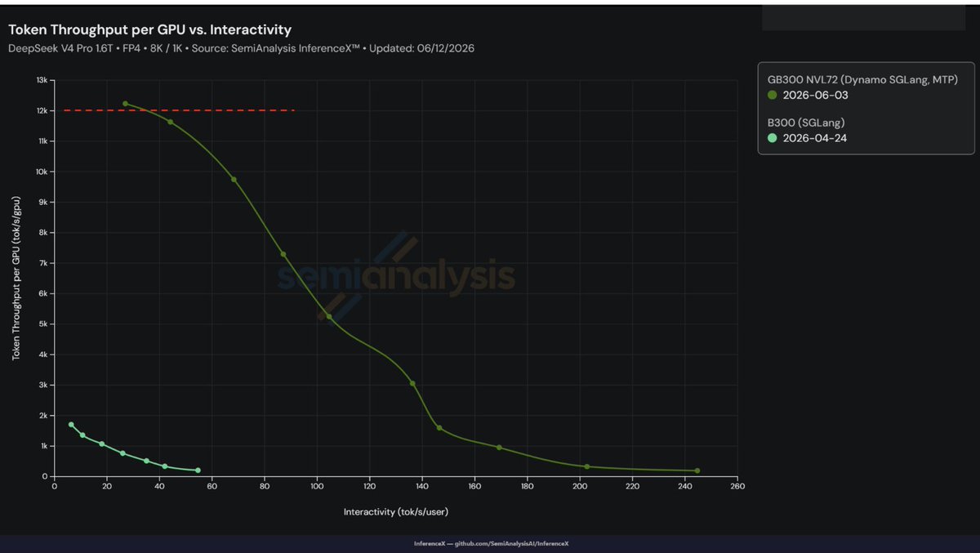Screen dimensions: 980x553
Task: Click the 20 x-axis tick label
Action: (107, 487)
